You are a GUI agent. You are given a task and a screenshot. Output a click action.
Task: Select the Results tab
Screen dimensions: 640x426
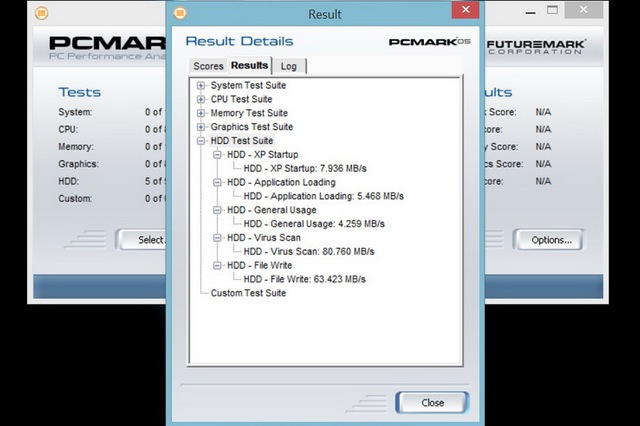[x=249, y=65]
